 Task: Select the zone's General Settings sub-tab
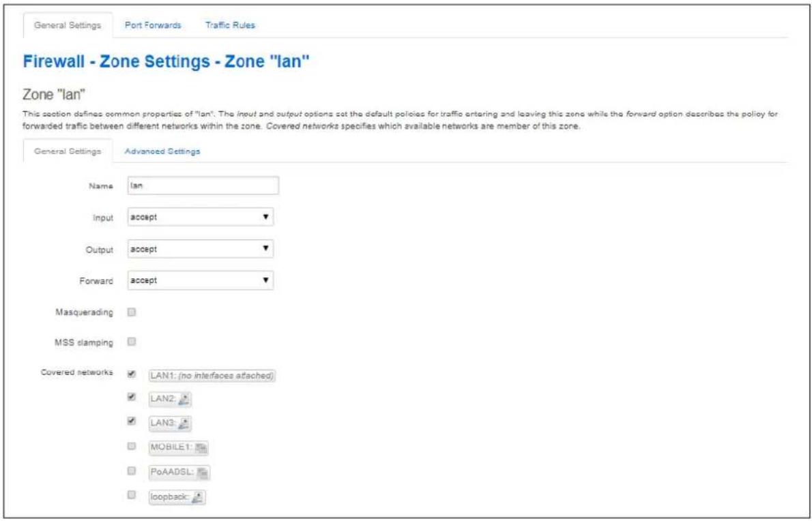(x=68, y=151)
